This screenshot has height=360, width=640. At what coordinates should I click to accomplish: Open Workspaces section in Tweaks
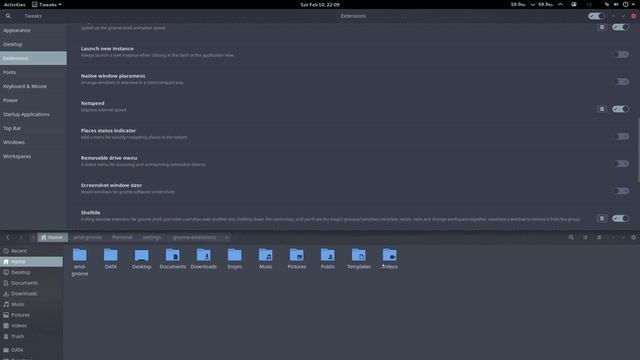click(33, 156)
